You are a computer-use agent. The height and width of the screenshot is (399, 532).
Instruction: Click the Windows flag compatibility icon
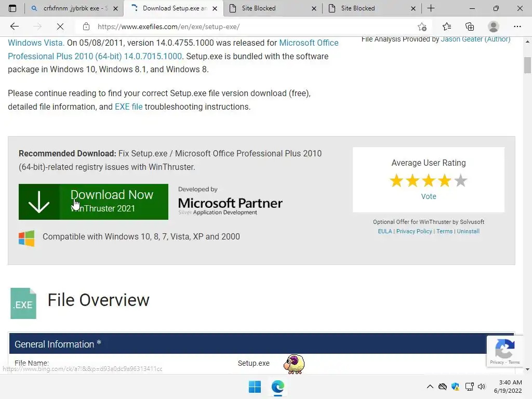[x=26, y=238]
